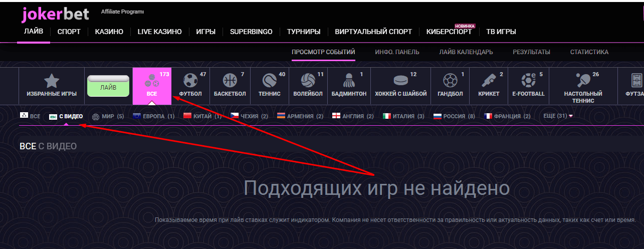Switch to РЕЗУЛЬТАТЫ tab
Image resolution: width=644 pixels, height=249 pixels.
click(531, 52)
